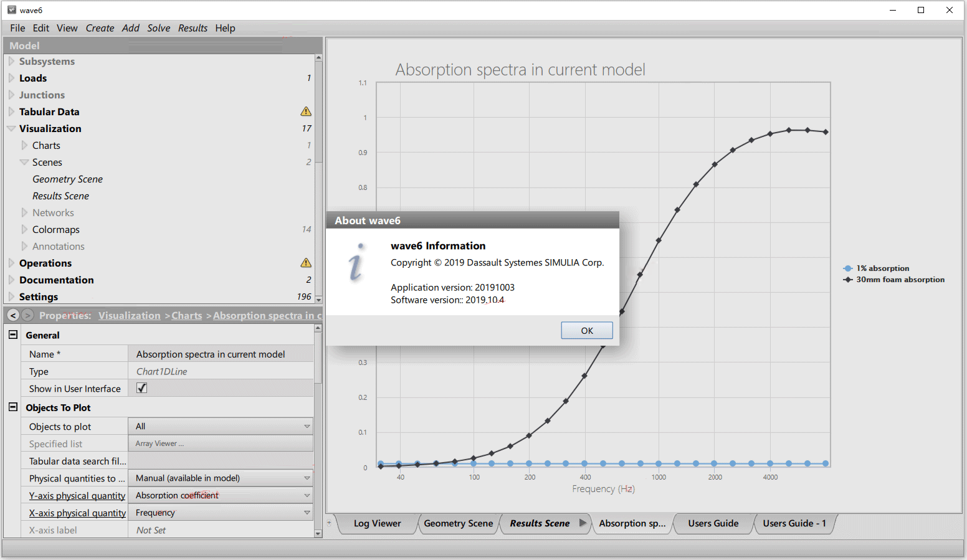Click the properties forward navigation arrow
This screenshot has height=560, width=967.
pyautogui.click(x=27, y=315)
